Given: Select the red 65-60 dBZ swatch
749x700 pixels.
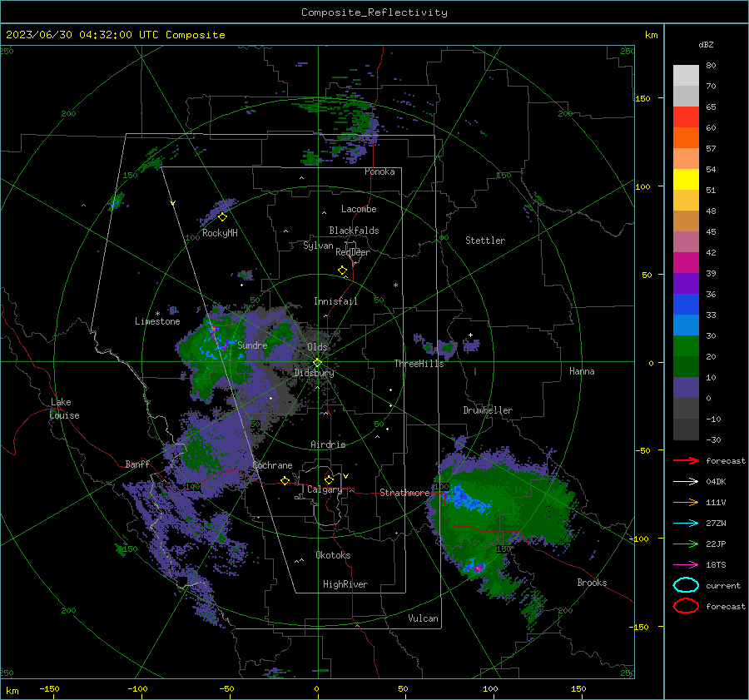Looking at the screenshot, I should (686, 117).
